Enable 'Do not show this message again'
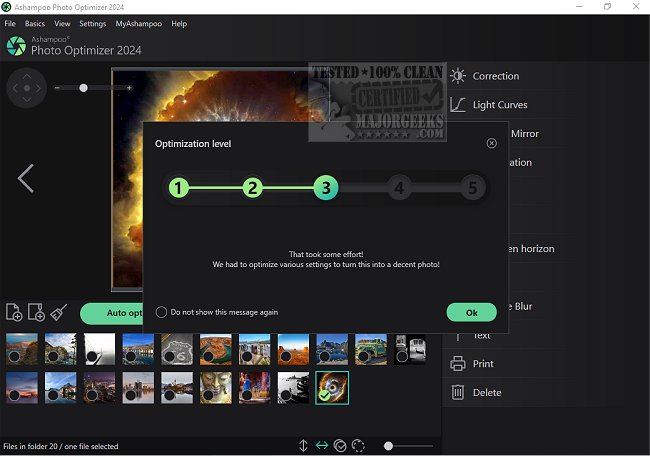 click(161, 312)
